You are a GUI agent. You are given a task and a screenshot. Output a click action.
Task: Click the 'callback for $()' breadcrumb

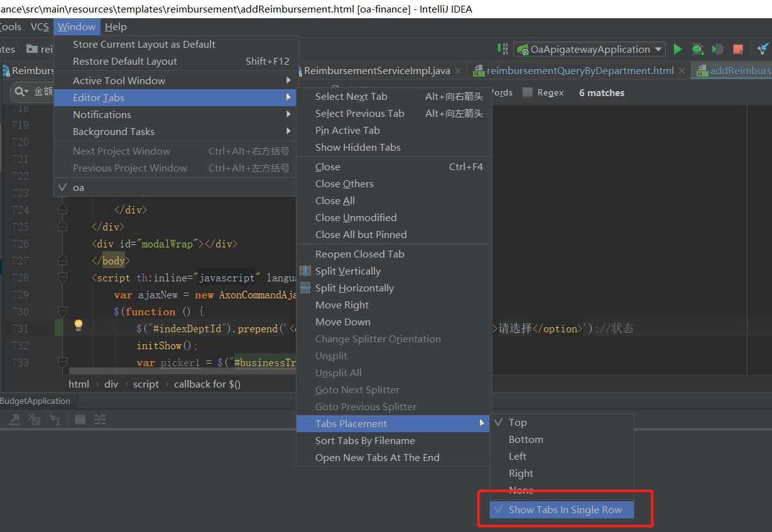click(207, 384)
